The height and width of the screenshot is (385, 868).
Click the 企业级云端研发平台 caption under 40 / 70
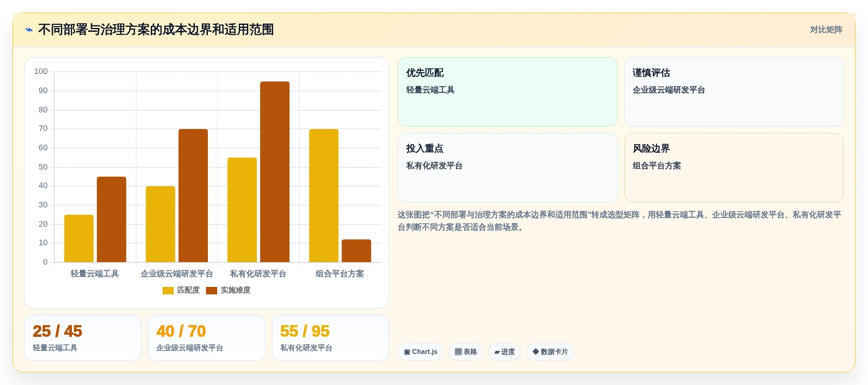(190, 348)
